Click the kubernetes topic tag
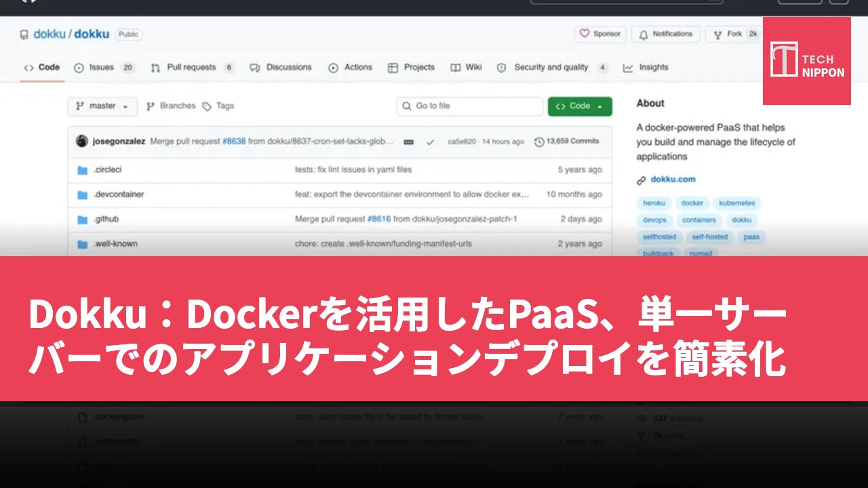868x488 pixels. tap(737, 203)
